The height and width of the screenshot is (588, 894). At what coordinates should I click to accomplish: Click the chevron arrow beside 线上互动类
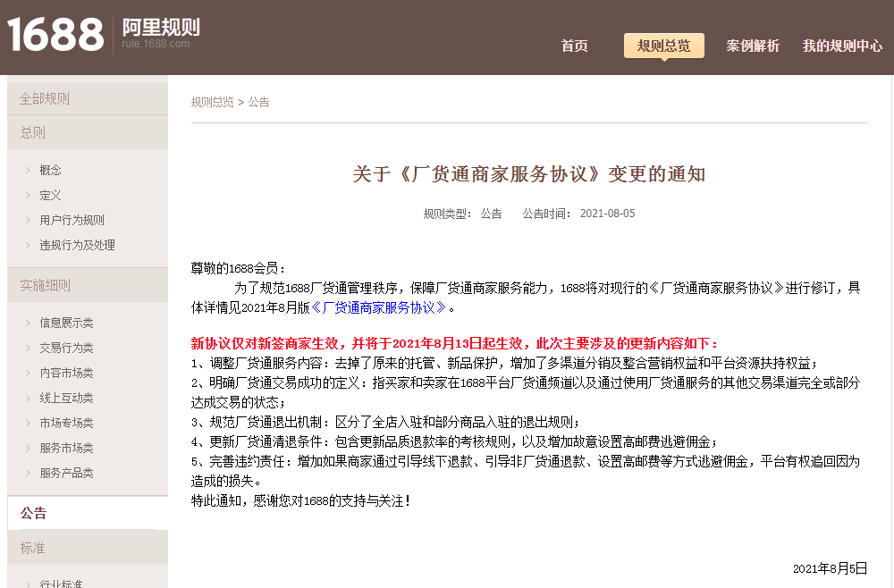(x=28, y=398)
